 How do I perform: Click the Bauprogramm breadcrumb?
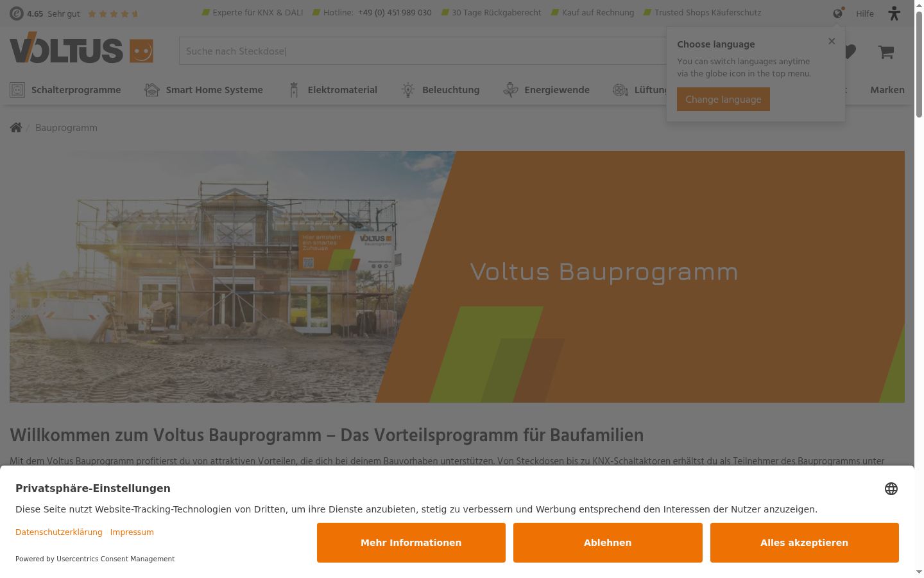67,128
